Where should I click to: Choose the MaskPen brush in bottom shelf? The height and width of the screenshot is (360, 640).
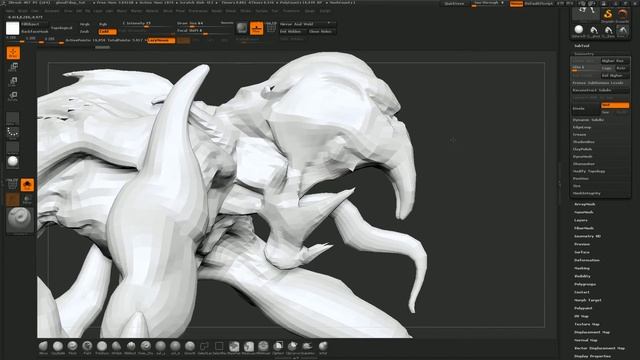pos(234,348)
